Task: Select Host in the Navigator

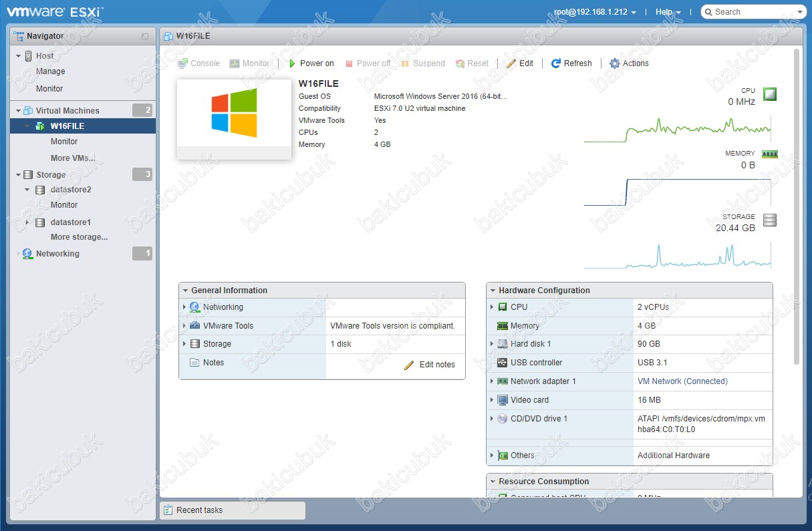Action: coord(45,56)
